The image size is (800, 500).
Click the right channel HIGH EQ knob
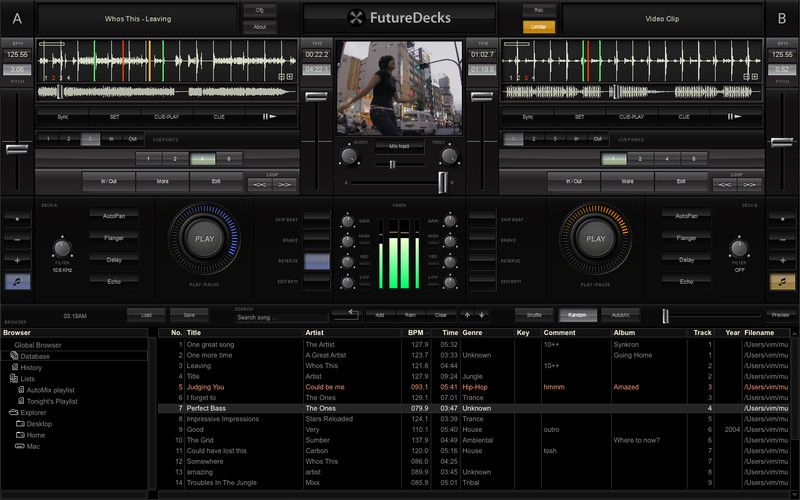coord(450,241)
